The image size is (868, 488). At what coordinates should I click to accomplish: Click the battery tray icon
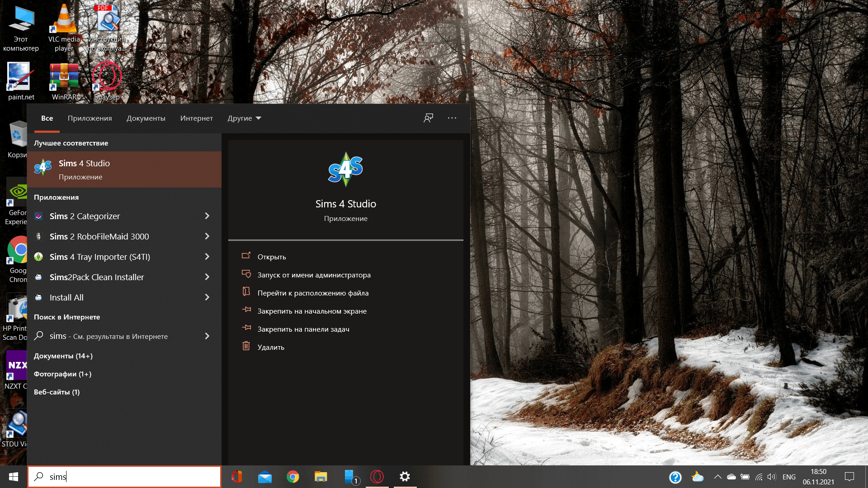pyautogui.click(x=745, y=477)
